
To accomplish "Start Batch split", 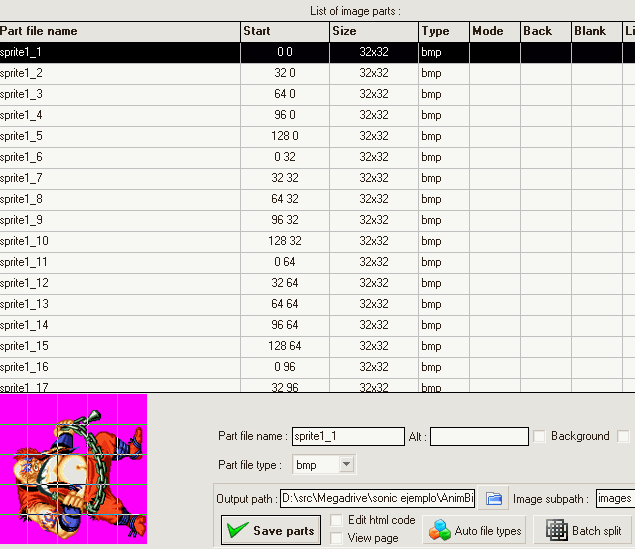I will (x=584, y=531).
